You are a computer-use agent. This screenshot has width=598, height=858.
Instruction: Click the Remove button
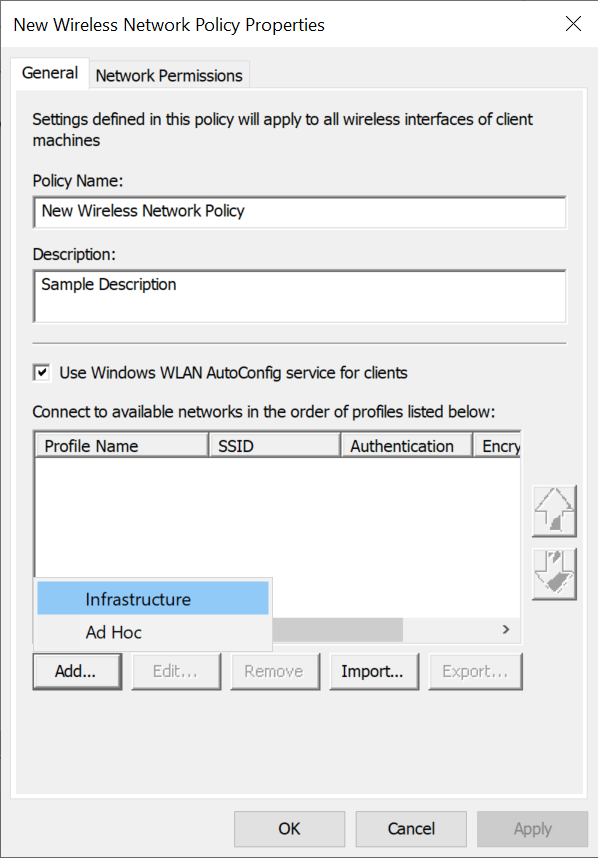[275, 671]
